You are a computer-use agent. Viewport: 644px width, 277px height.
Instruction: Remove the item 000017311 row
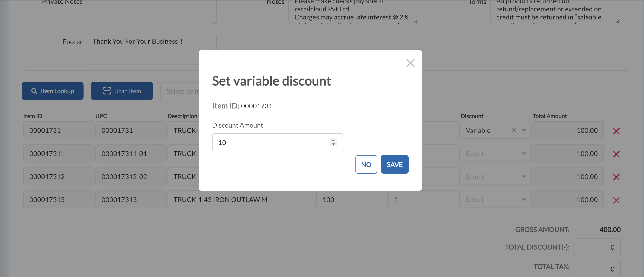point(616,154)
